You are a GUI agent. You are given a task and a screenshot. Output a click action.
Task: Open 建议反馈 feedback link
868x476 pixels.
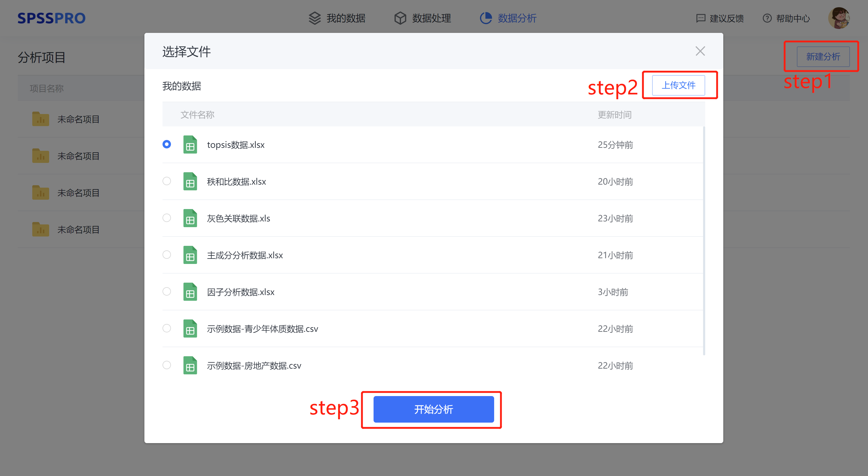tap(720, 18)
